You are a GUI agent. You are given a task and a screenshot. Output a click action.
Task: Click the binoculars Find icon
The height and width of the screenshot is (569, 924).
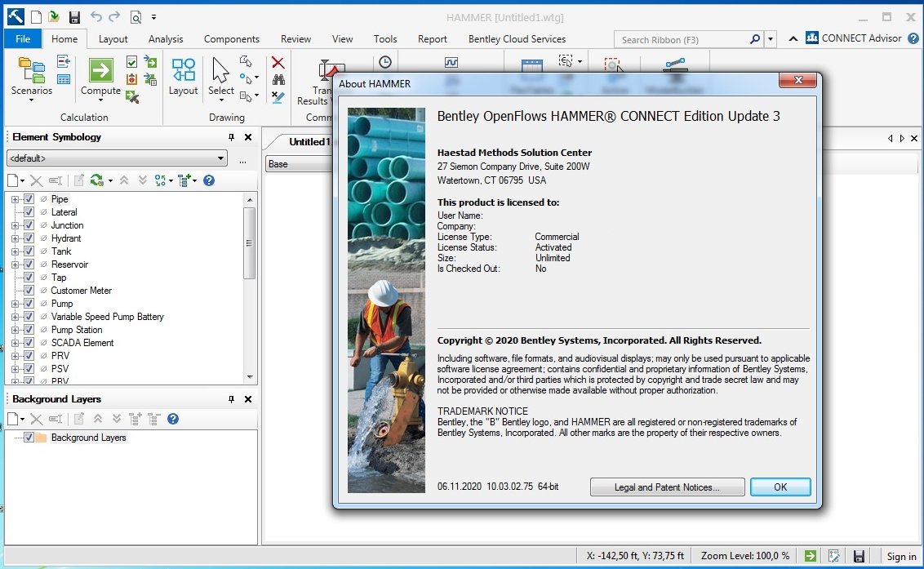[x=278, y=80]
